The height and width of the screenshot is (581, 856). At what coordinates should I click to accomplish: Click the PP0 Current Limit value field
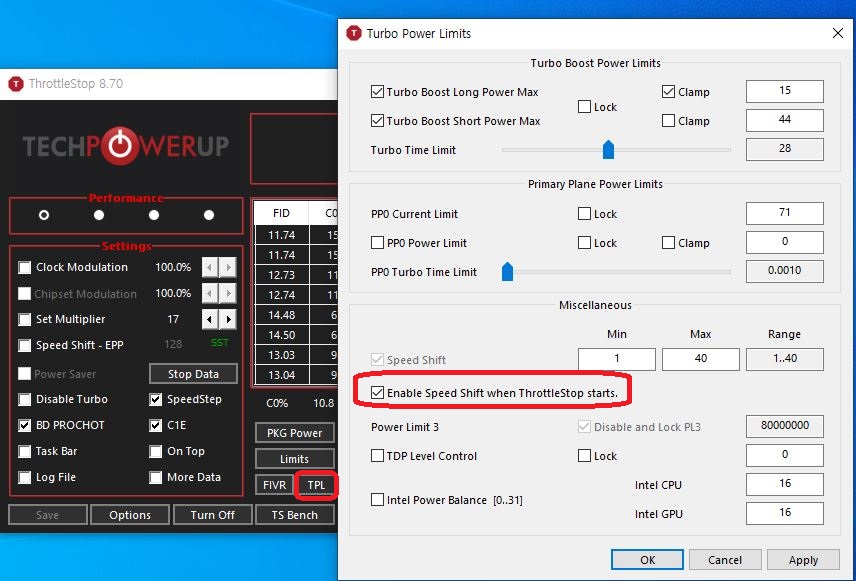coord(784,213)
